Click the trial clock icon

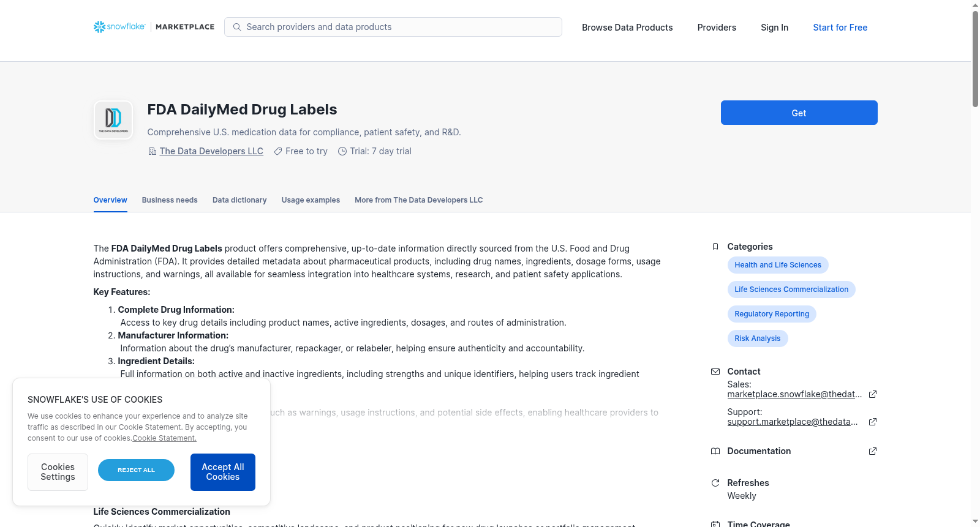342,151
